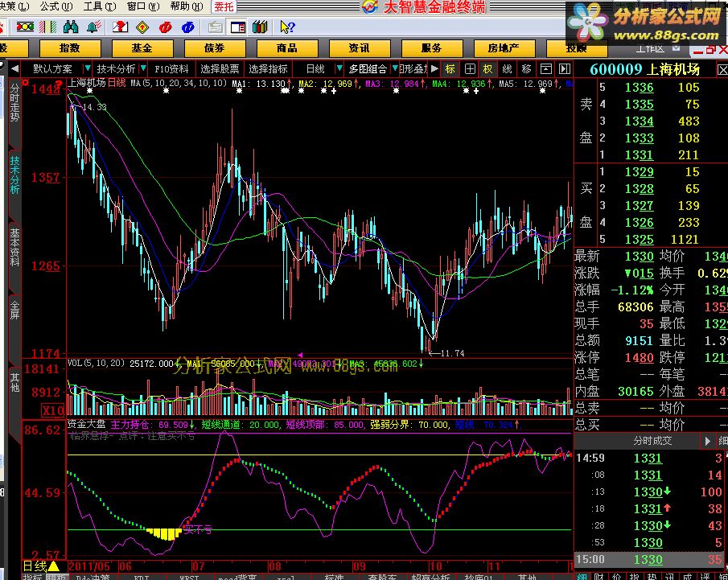Click the context help cursor icon
This screenshot has height=580, width=728.
click(287, 27)
